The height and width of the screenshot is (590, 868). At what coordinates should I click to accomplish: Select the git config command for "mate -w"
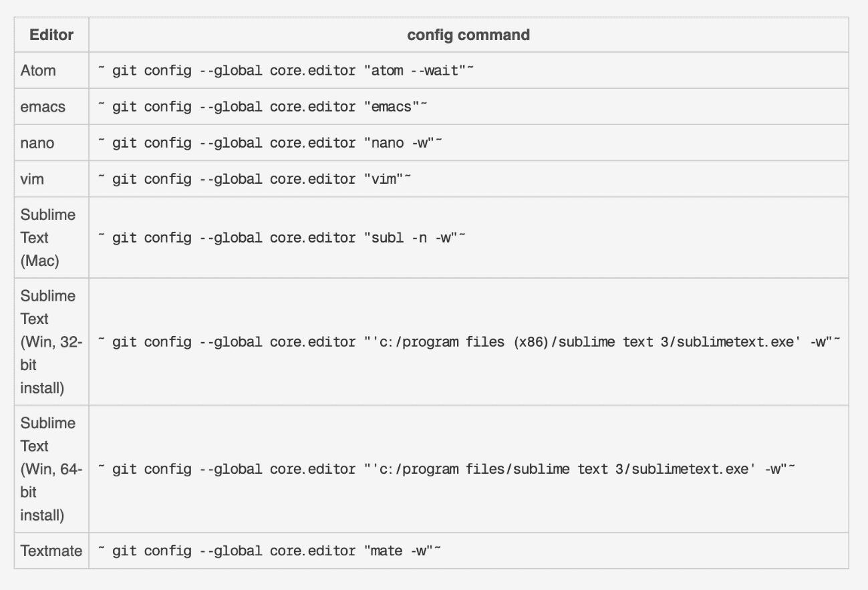271,551
